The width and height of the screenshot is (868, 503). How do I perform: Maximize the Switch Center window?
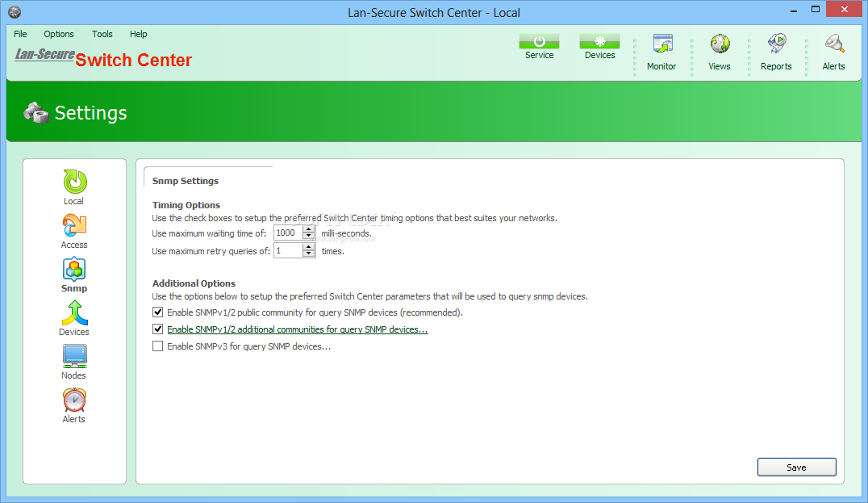point(816,10)
